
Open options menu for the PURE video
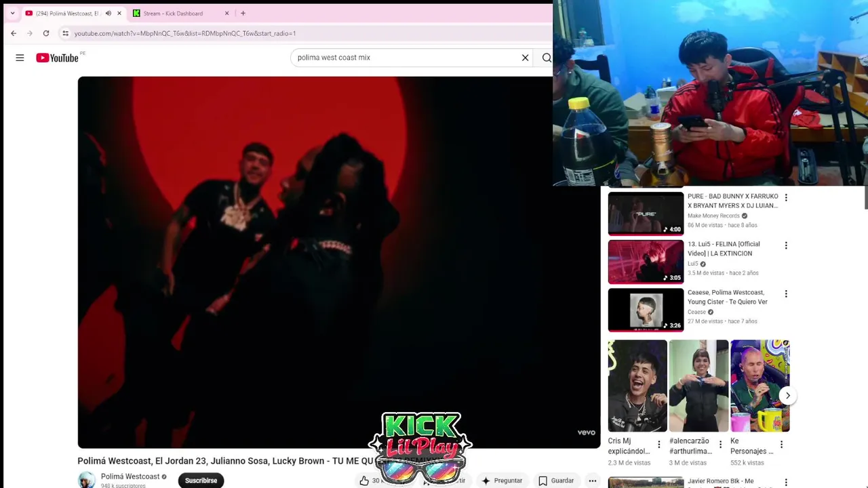[786, 197]
